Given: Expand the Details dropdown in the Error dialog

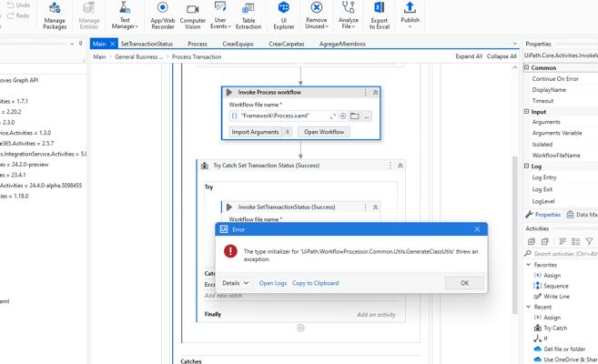Looking at the screenshot, I should [x=236, y=283].
